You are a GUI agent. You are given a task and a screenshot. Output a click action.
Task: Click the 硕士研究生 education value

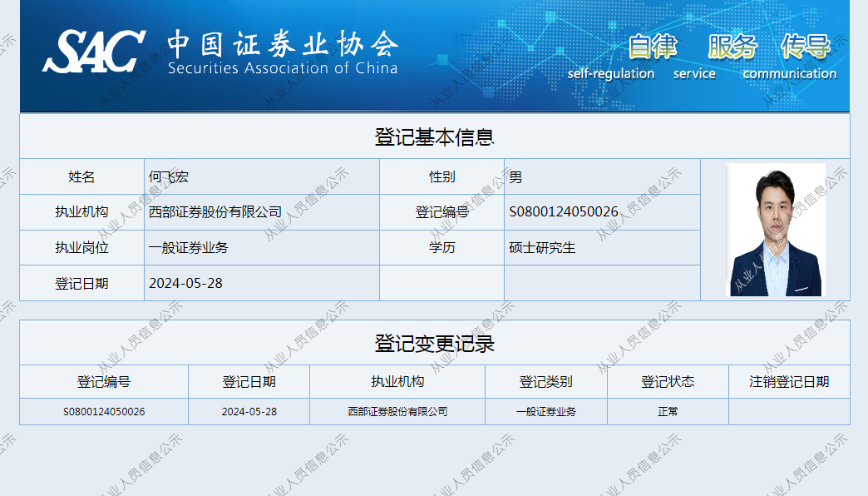(542, 248)
